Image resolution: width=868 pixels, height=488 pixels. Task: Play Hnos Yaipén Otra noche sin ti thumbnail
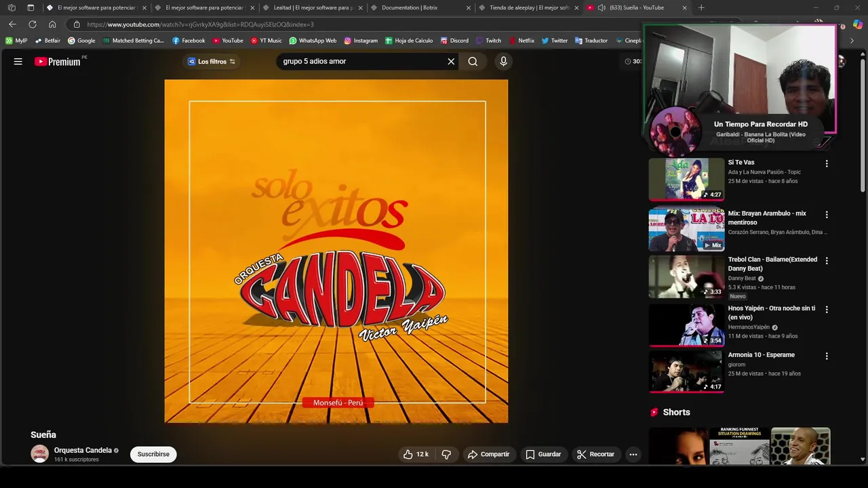tap(686, 325)
